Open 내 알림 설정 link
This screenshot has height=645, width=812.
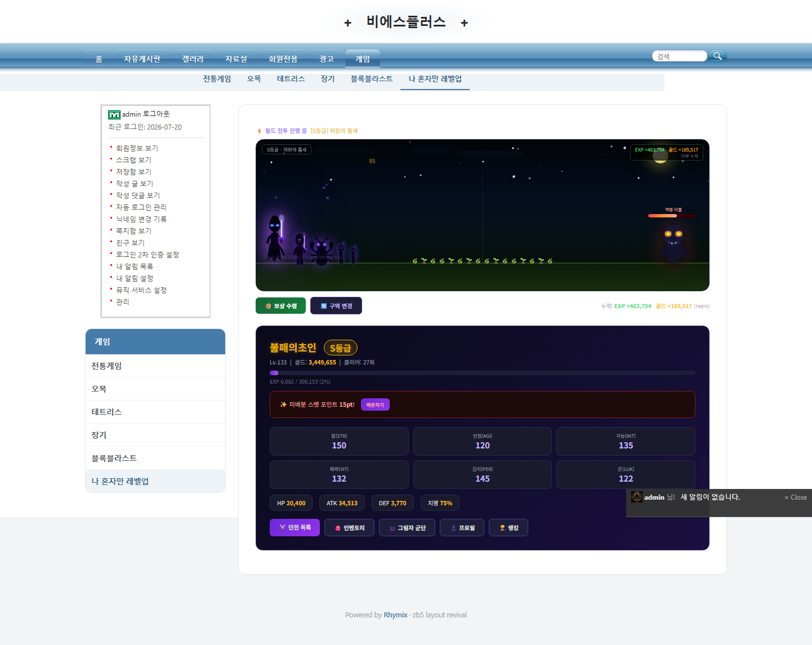coord(135,278)
